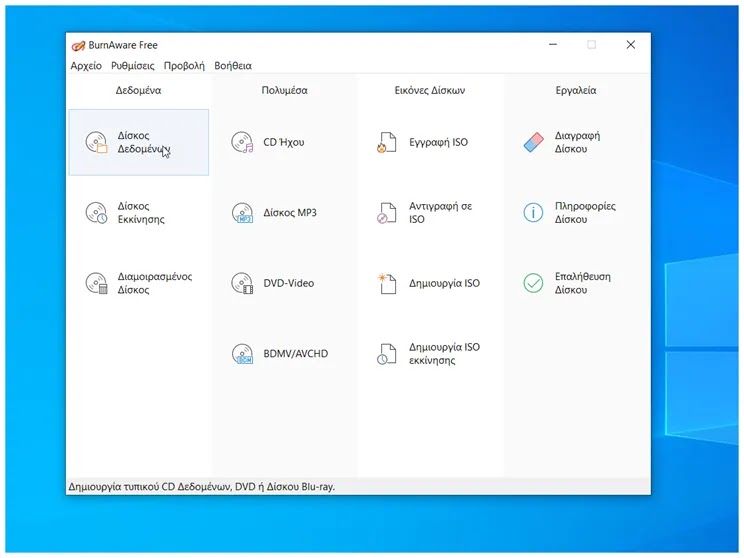Select the Δημιουργία ISO text label
This screenshot has width=744, height=558.
(x=445, y=283)
